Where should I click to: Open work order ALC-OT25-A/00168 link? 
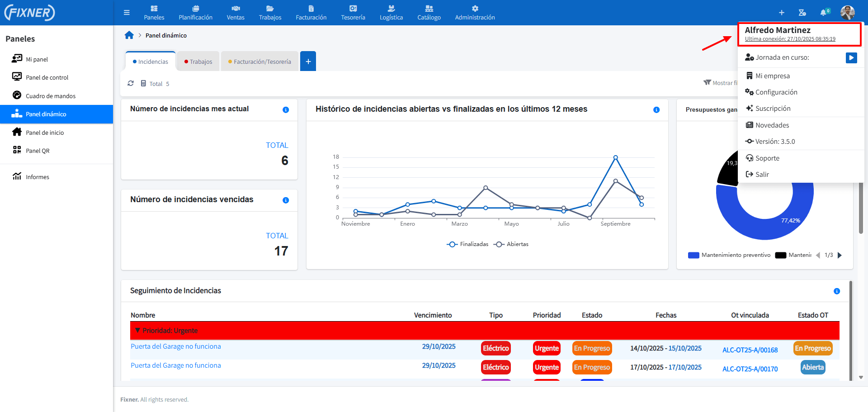click(x=750, y=350)
